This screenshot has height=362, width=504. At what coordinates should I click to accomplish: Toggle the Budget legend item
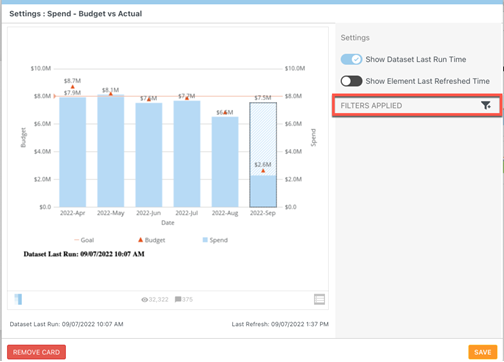[152, 240]
